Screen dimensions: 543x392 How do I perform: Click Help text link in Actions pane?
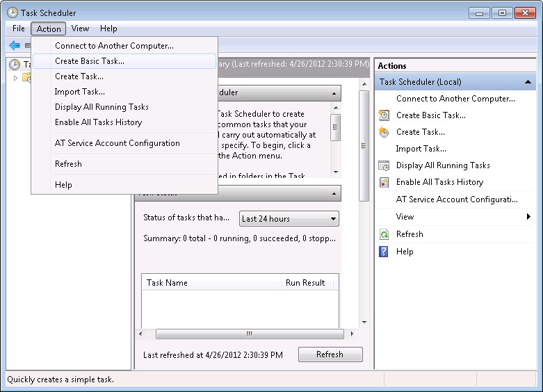click(405, 252)
